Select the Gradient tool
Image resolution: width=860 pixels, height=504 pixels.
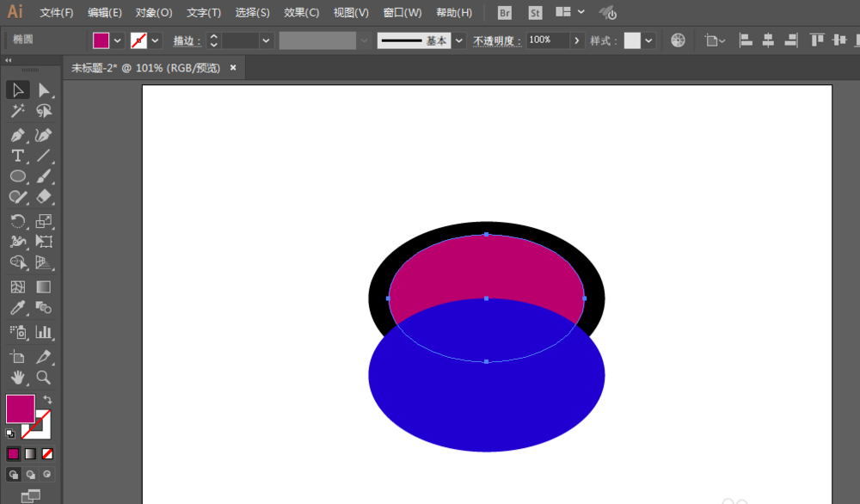[x=43, y=286]
